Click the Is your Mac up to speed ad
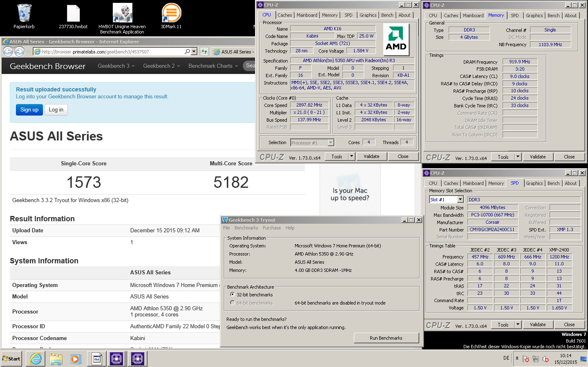The width and height of the screenshot is (588, 367). [x=350, y=189]
